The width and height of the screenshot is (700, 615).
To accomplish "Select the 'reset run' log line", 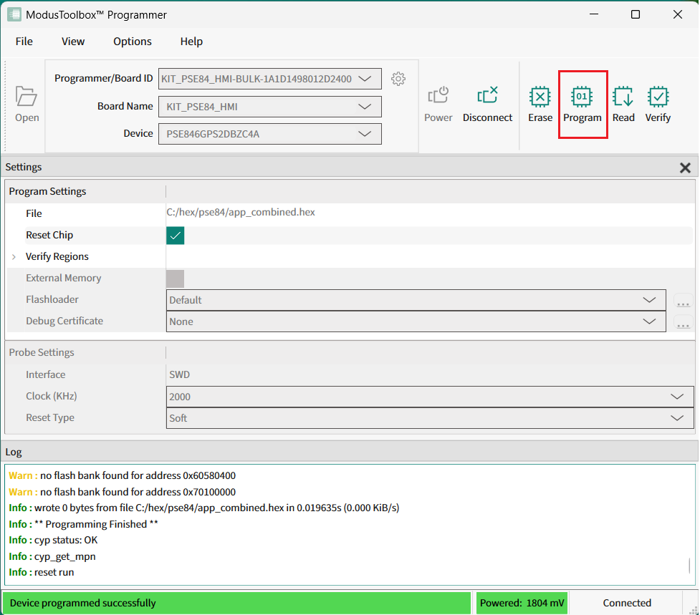I will click(42, 572).
